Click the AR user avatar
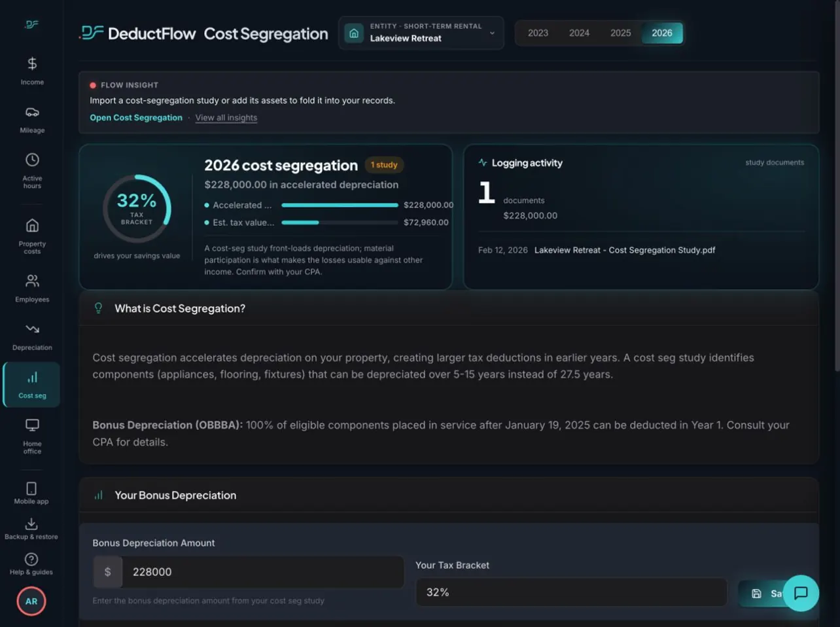The height and width of the screenshot is (627, 840). tap(31, 601)
